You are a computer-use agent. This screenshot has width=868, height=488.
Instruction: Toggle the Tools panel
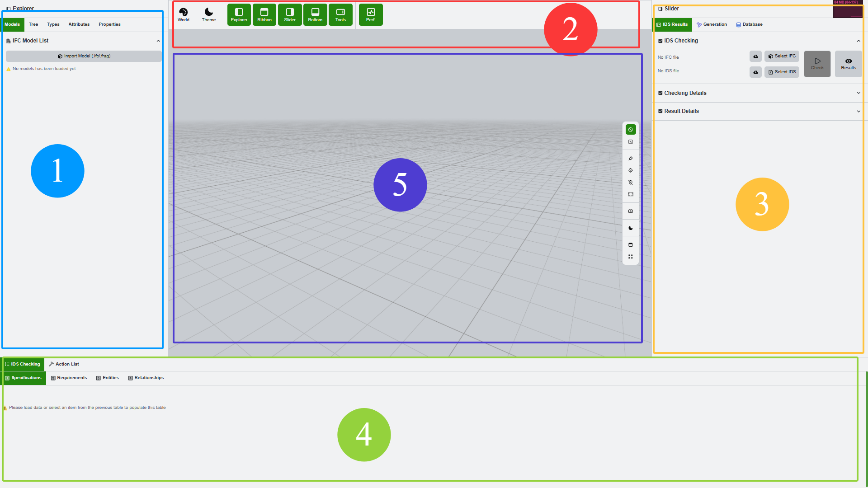[340, 14]
